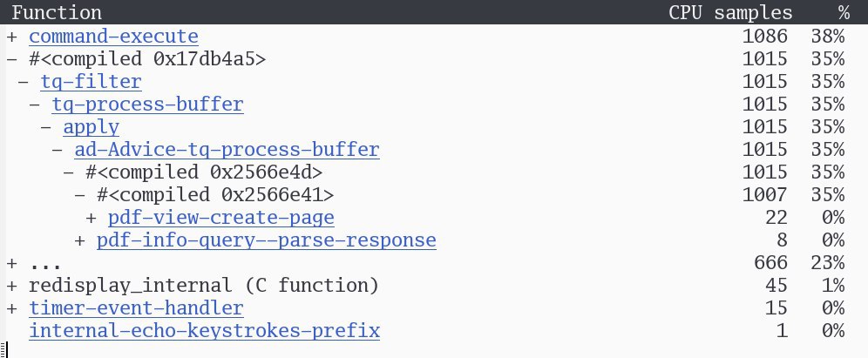Follow the pdf-view-create-page link
Image resolution: width=868 pixels, height=358 pixels.
(221, 218)
